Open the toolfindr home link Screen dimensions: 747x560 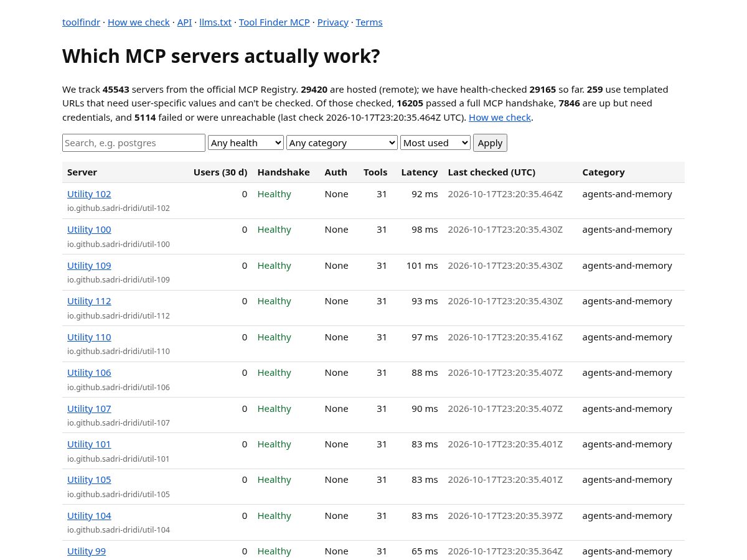(81, 22)
